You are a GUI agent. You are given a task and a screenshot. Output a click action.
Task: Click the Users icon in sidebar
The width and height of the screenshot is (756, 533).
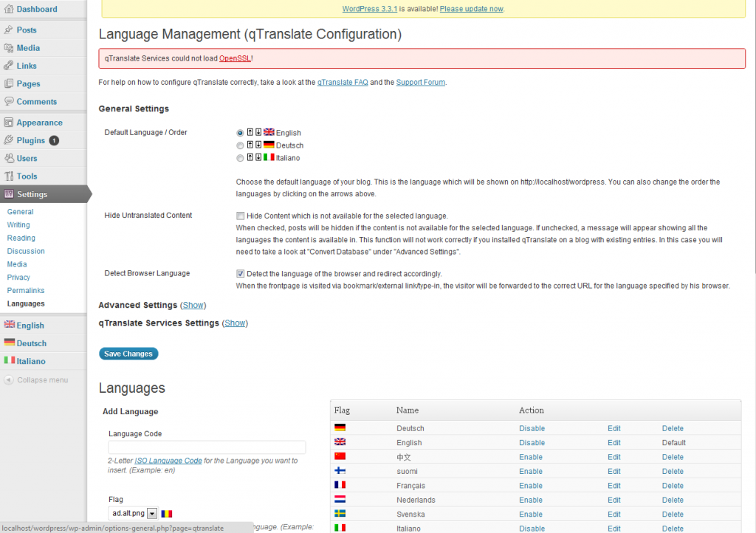pyautogui.click(x=8, y=158)
